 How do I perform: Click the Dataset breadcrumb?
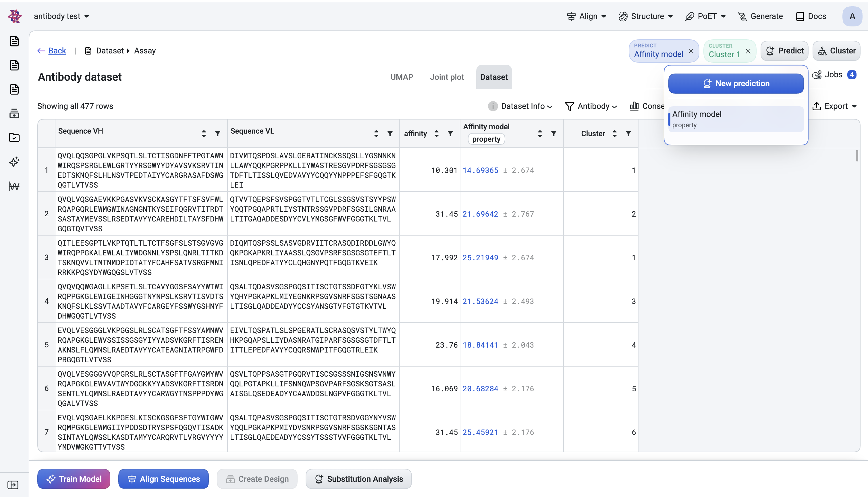point(109,51)
